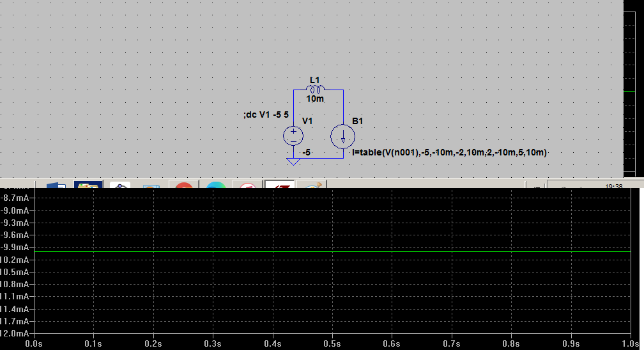This screenshot has width=644, height=355.
Task: Click the -9.0mA label on vertical axis
Action: pos(17,210)
